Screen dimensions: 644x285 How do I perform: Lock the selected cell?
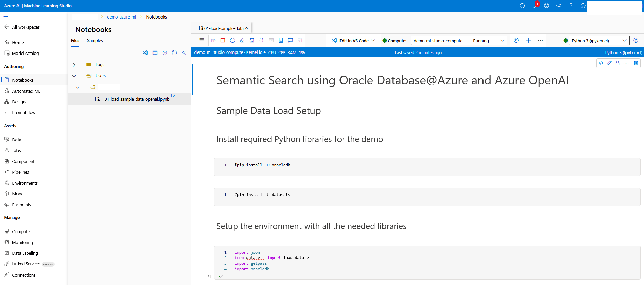point(617,63)
